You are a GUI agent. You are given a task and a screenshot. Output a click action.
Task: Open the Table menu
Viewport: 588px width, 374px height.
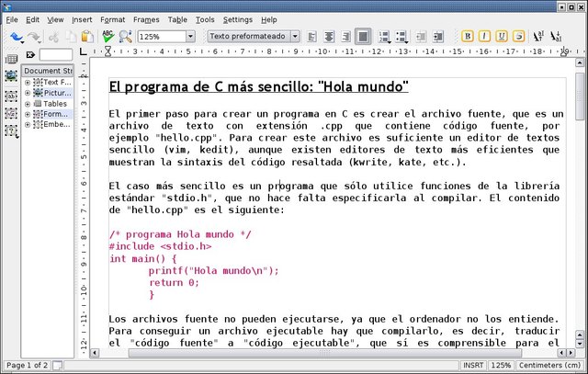(x=177, y=20)
